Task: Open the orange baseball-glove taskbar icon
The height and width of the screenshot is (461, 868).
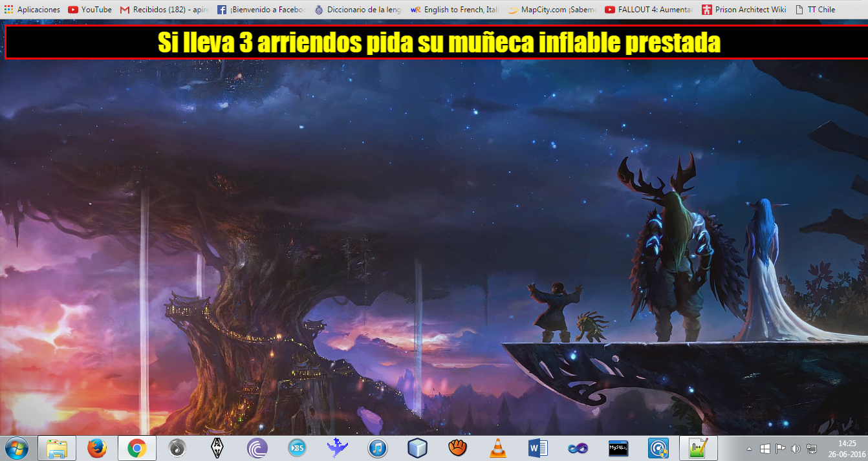Action: pyautogui.click(x=457, y=447)
